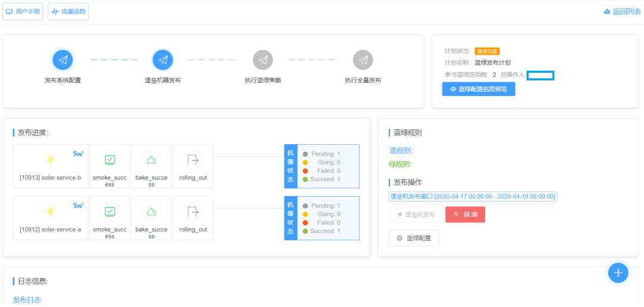The height and width of the screenshot is (307, 644).
Task: Open 流量追踪 traffic tracing
Action: pyautogui.click(x=68, y=11)
